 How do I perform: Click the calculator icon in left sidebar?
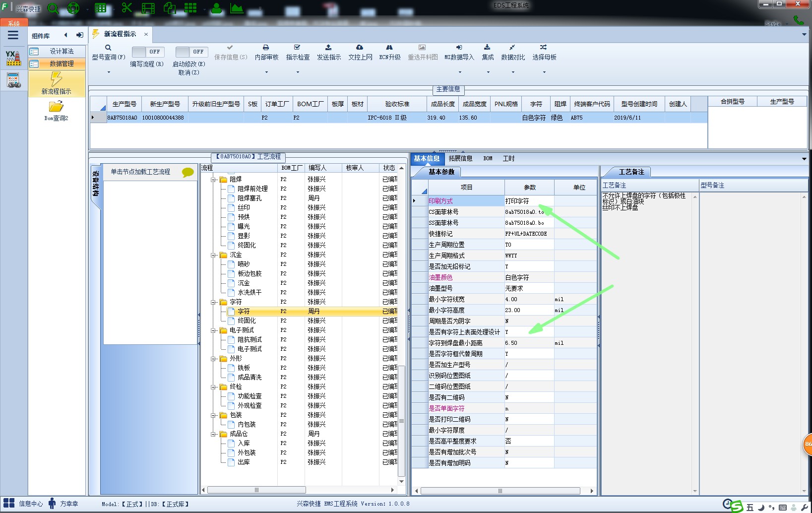tap(13, 80)
